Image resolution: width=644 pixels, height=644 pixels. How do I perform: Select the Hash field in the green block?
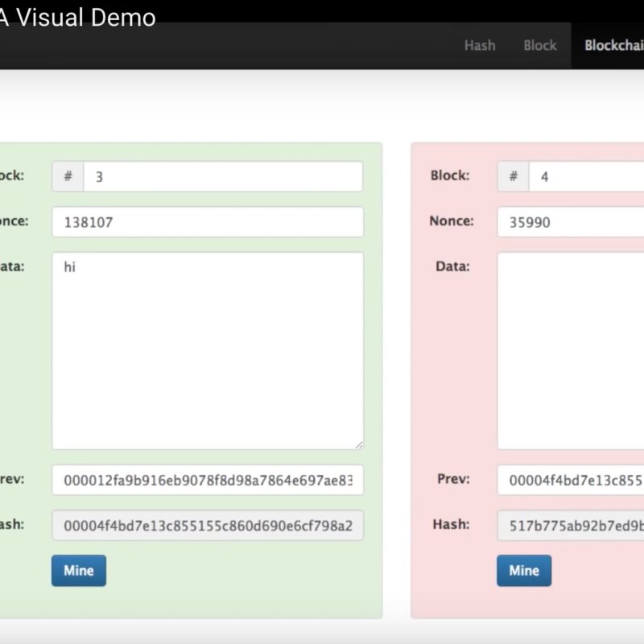tap(207, 526)
